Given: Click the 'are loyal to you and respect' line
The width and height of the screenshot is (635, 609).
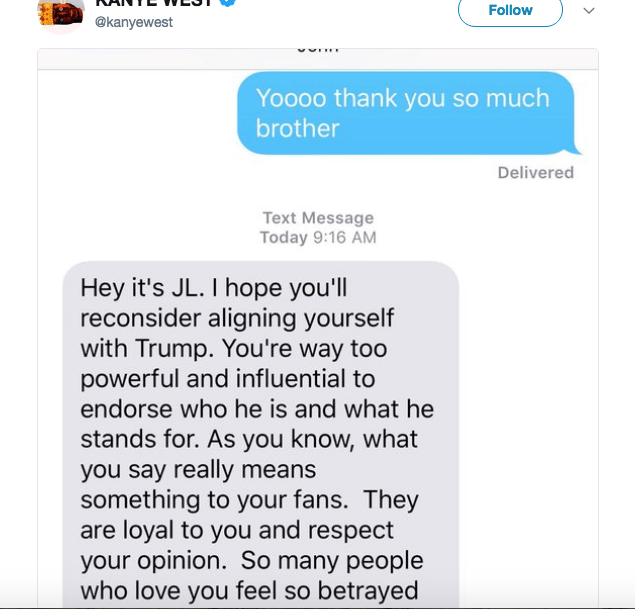Looking at the screenshot, I should (237, 529).
